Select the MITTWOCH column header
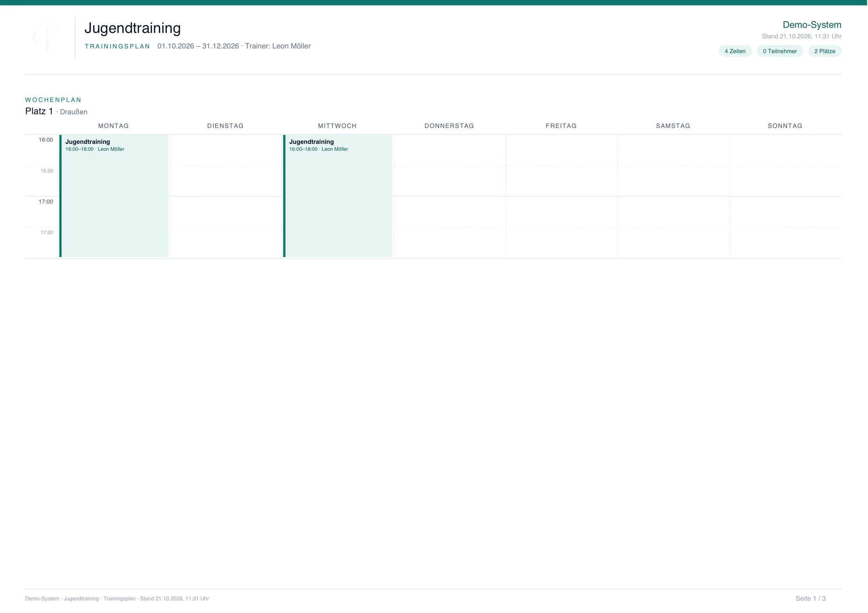868x613 pixels. (x=337, y=126)
